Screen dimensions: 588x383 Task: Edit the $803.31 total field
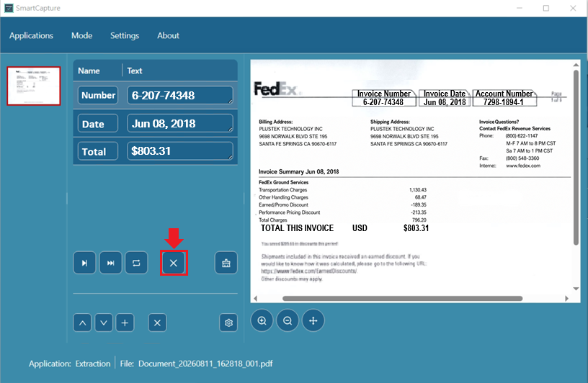coord(180,151)
